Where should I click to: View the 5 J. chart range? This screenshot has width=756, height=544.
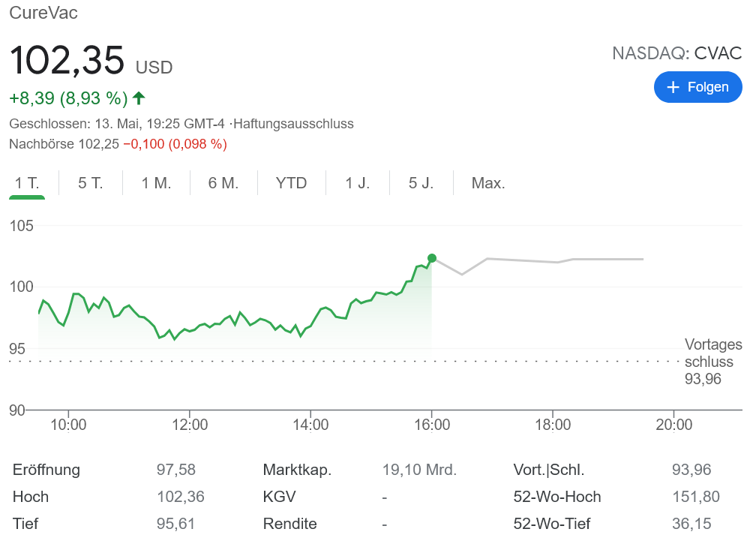pyautogui.click(x=421, y=183)
